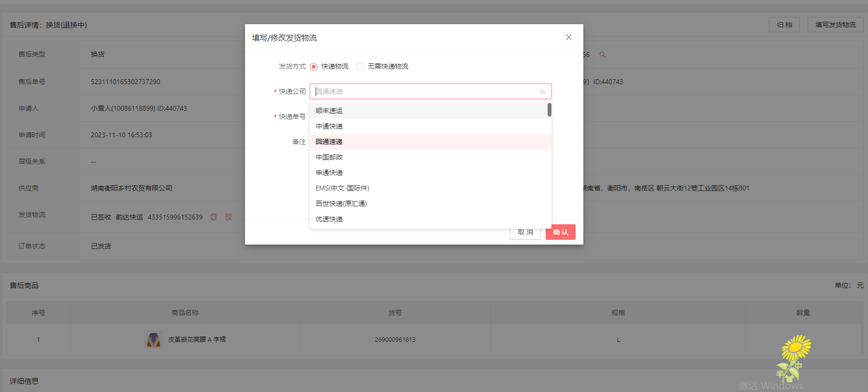Pick EMS(中文-国际件) option
The height and width of the screenshot is (392, 868).
[342, 188]
